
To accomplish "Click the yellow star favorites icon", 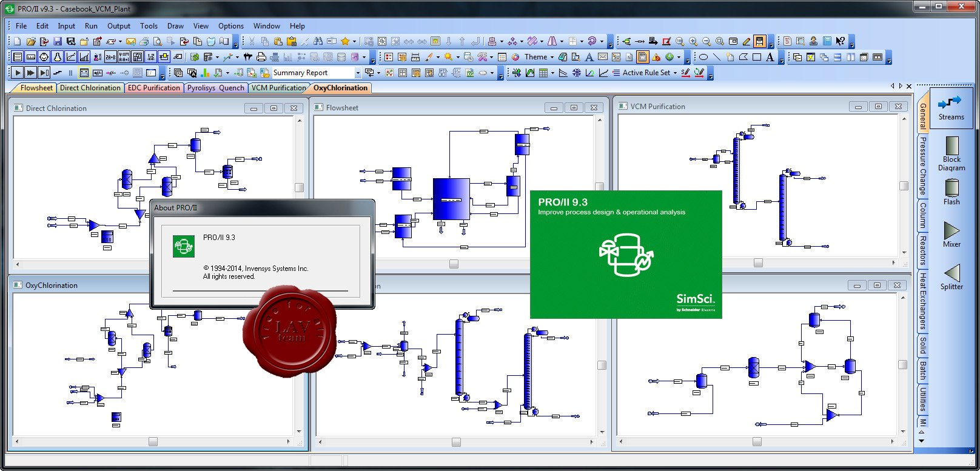I will click(x=344, y=41).
